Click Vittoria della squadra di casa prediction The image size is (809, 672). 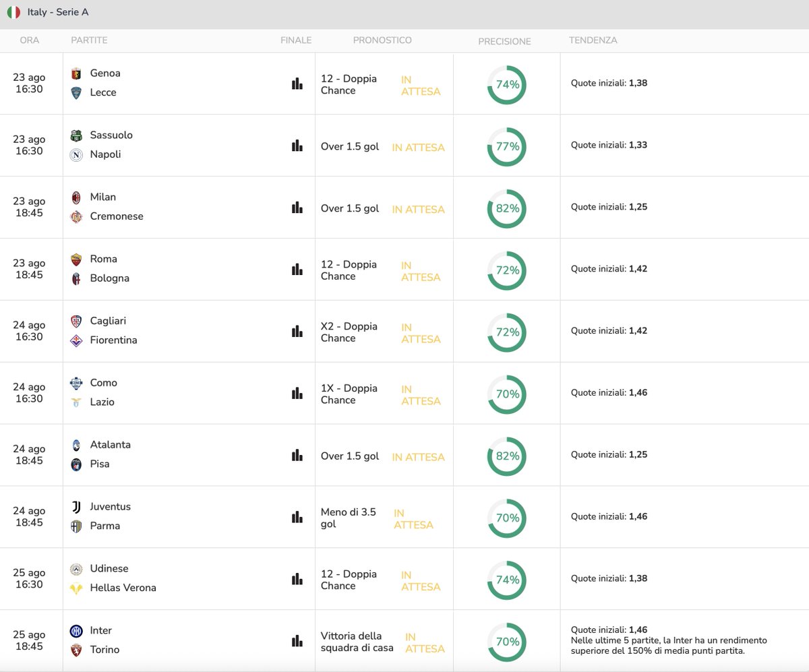point(357,642)
